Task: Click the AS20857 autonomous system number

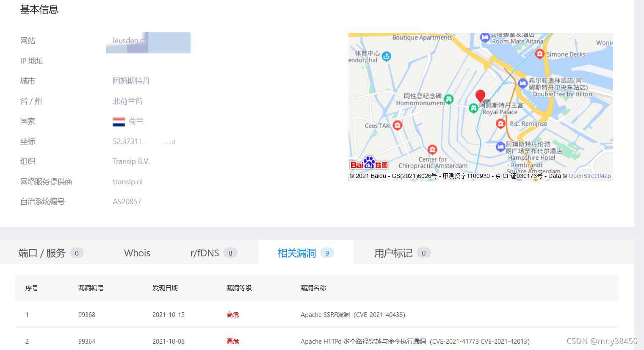Action: [x=127, y=202]
